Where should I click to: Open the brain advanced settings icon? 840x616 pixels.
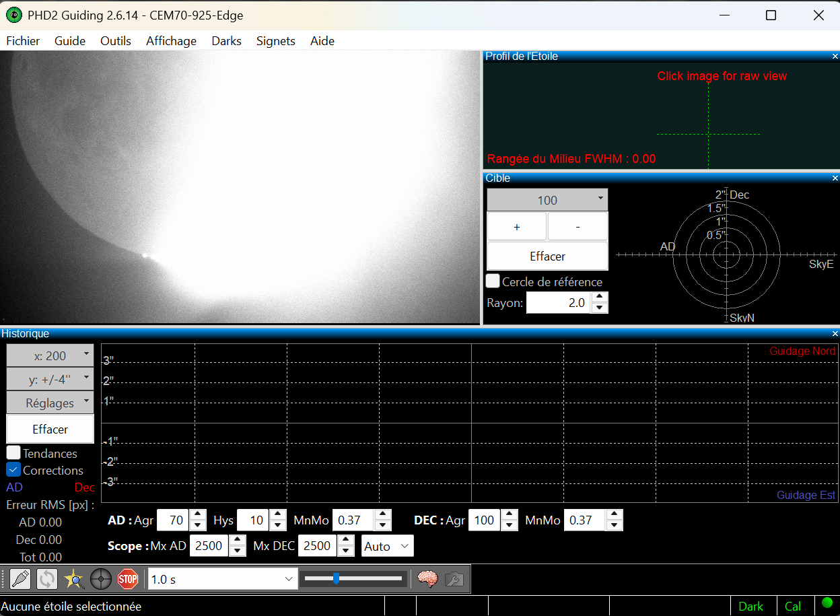point(427,579)
